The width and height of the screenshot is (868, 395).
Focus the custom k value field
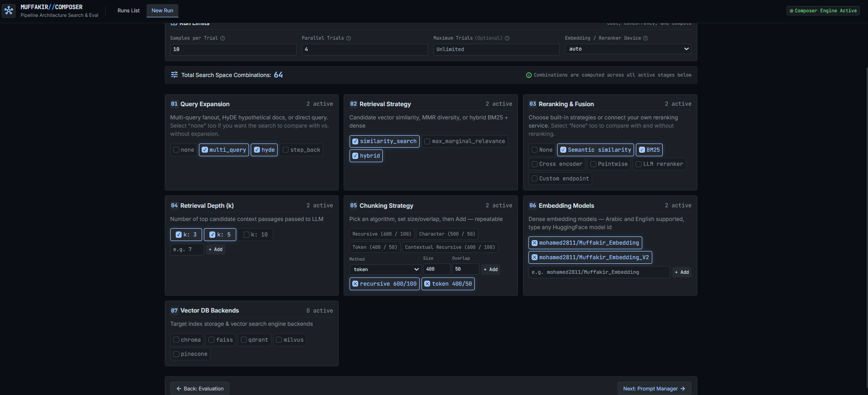pyautogui.click(x=187, y=250)
